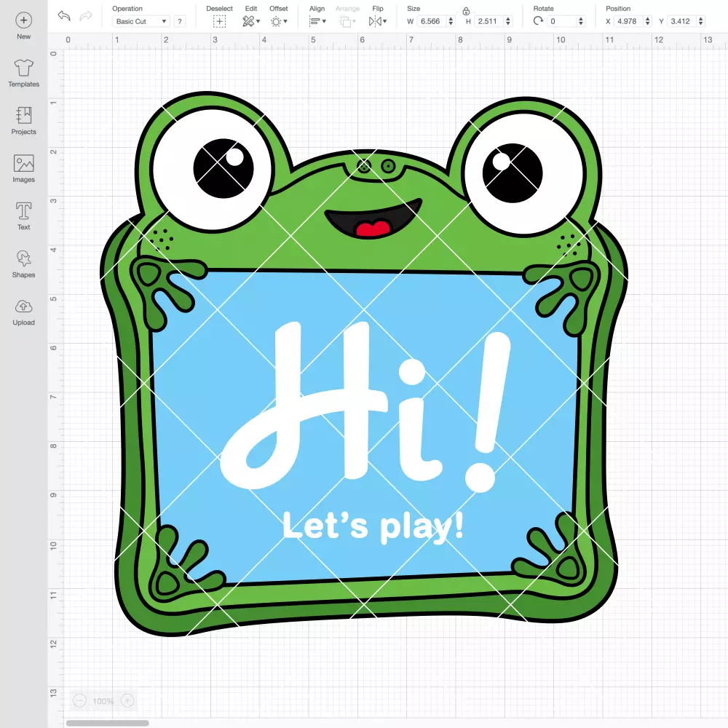The height and width of the screenshot is (728, 728).
Task: Zoom out with minus button
Action: [79, 700]
